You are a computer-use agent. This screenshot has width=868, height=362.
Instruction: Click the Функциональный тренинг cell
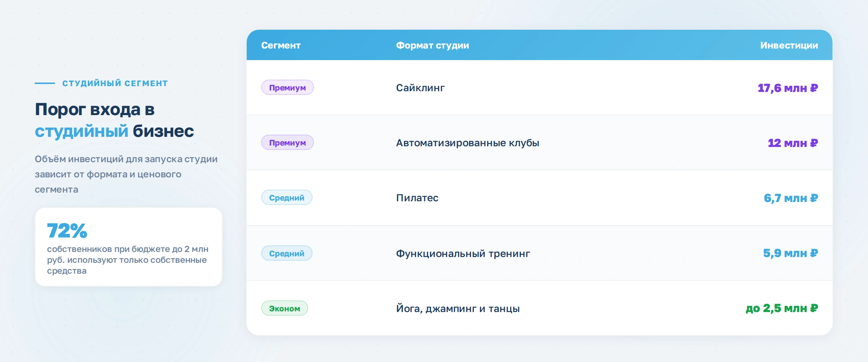tap(463, 254)
